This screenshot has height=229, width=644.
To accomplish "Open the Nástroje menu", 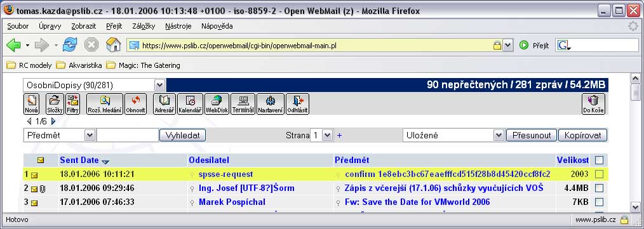I will [x=178, y=26].
